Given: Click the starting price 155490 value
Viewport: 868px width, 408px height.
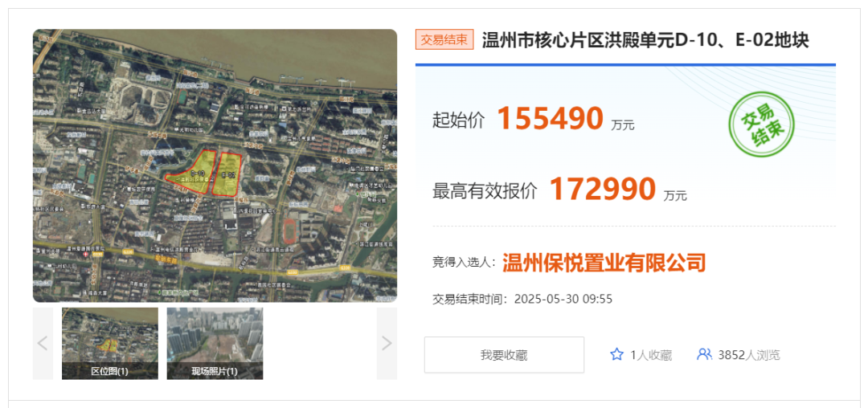Looking at the screenshot, I should pyautogui.click(x=550, y=119).
